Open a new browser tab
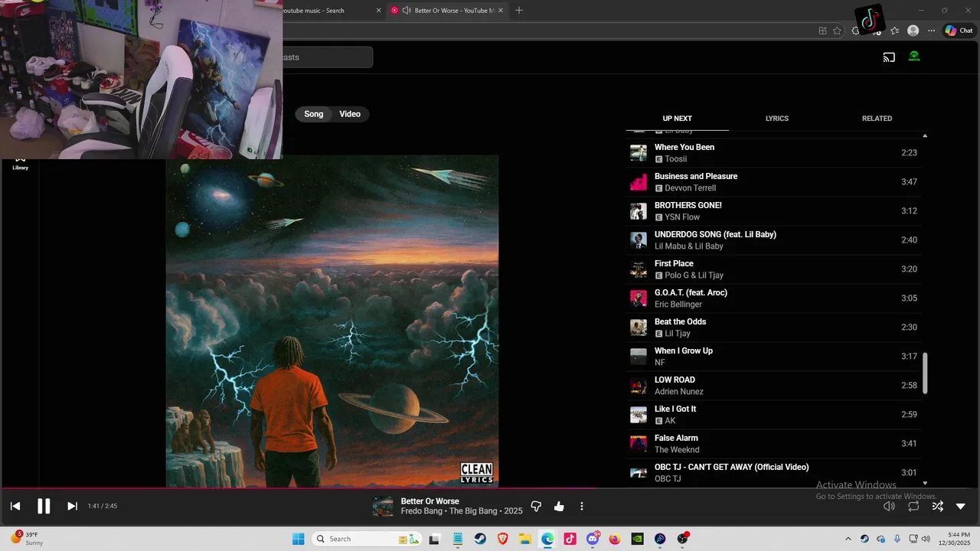The width and height of the screenshot is (980, 551). 519,10
